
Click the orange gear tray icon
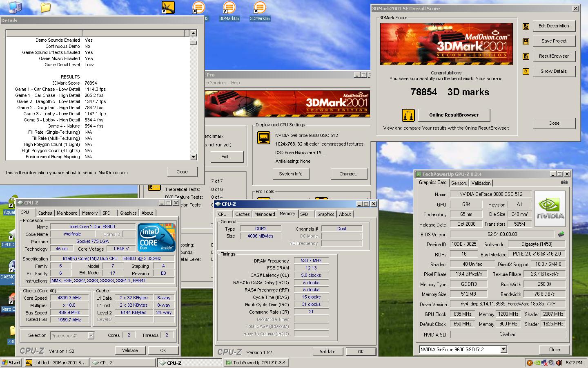[530, 363]
